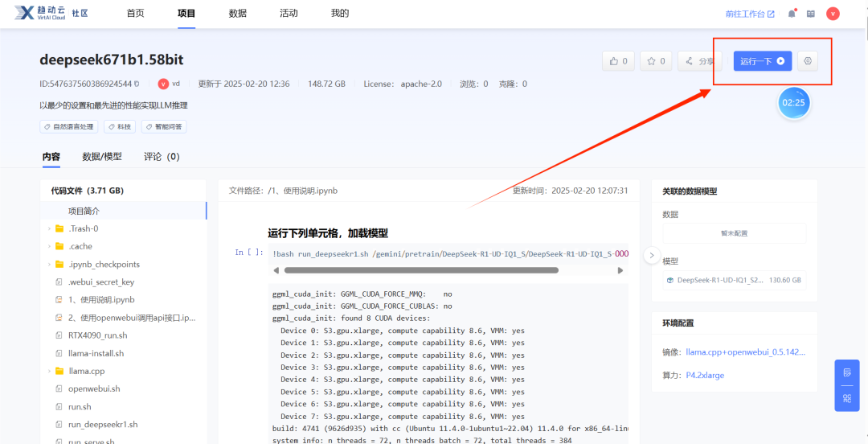Switch to the 内容 tab
The height and width of the screenshot is (444, 868).
tap(51, 157)
